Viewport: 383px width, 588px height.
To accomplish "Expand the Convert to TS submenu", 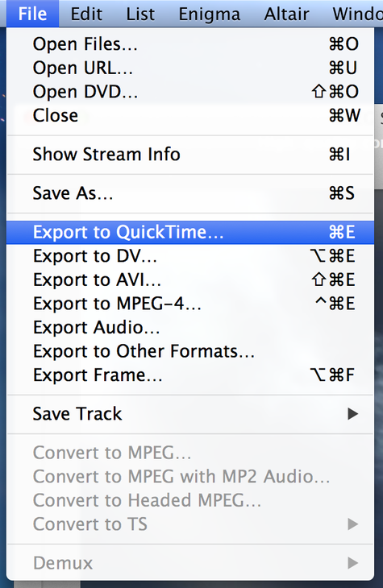I will [x=190, y=524].
